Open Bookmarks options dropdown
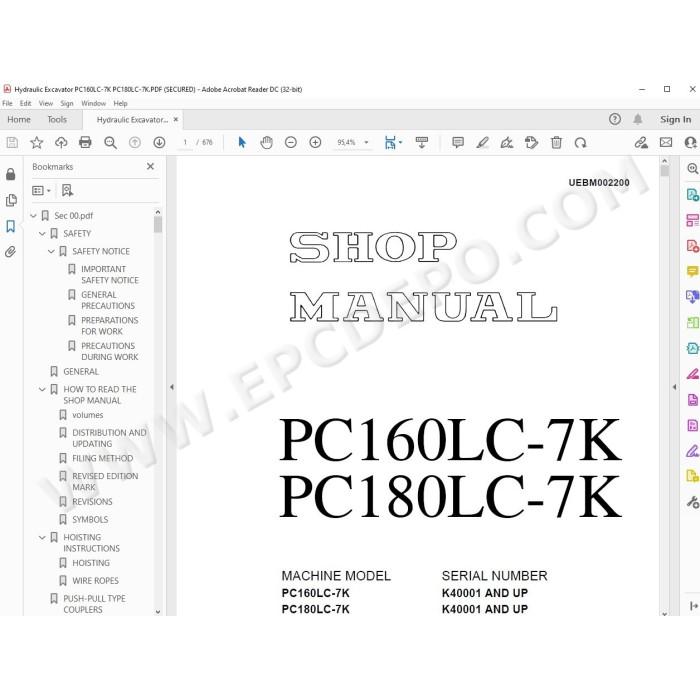The width and height of the screenshot is (700, 700). tap(41, 191)
